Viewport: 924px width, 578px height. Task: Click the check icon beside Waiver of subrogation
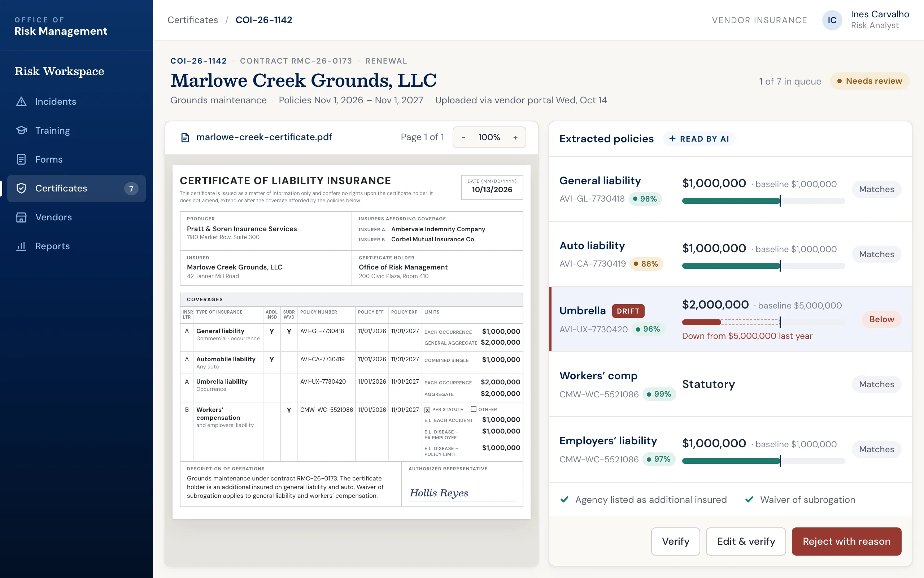(x=749, y=500)
